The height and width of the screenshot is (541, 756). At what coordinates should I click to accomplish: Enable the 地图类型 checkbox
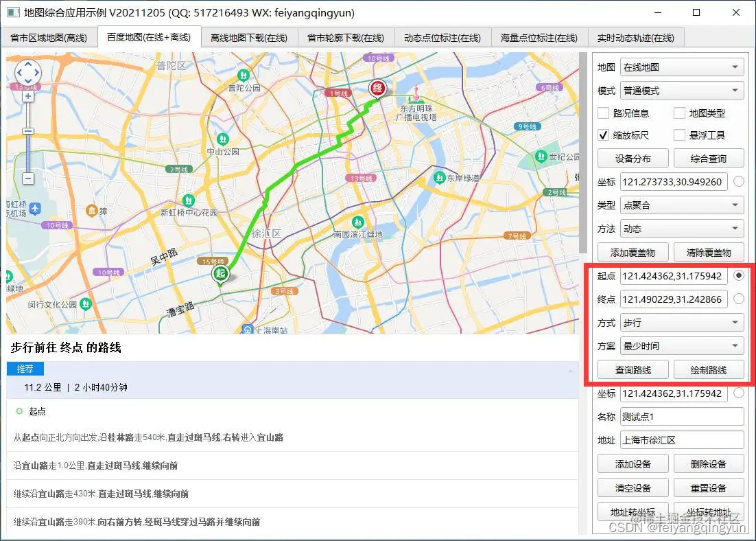point(679,113)
